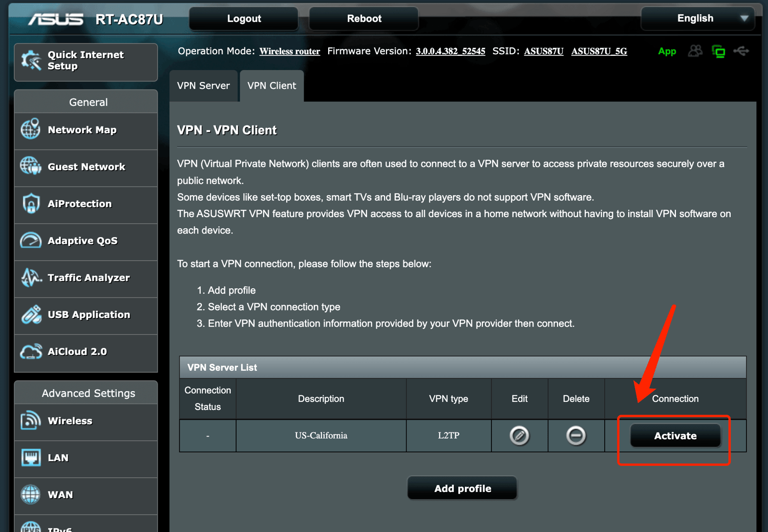Select the VPN Client tab
Viewport: 768px width, 532px height.
271,86
